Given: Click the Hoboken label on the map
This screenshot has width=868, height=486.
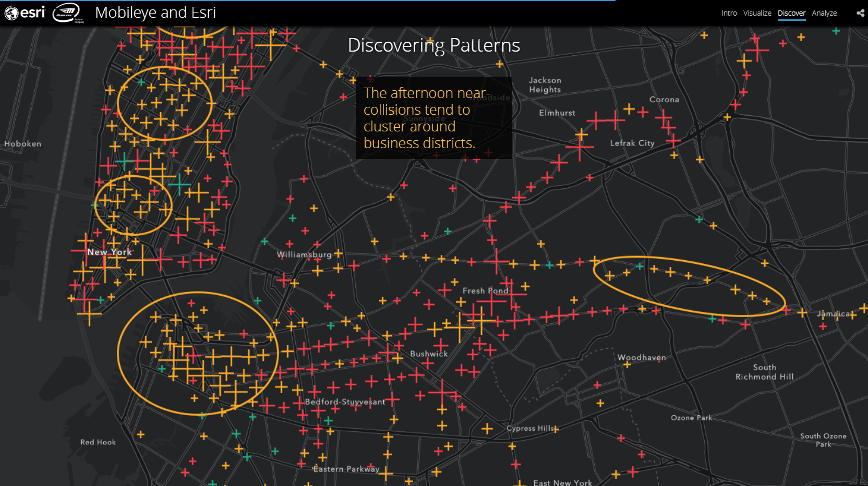Looking at the screenshot, I should tap(22, 144).
